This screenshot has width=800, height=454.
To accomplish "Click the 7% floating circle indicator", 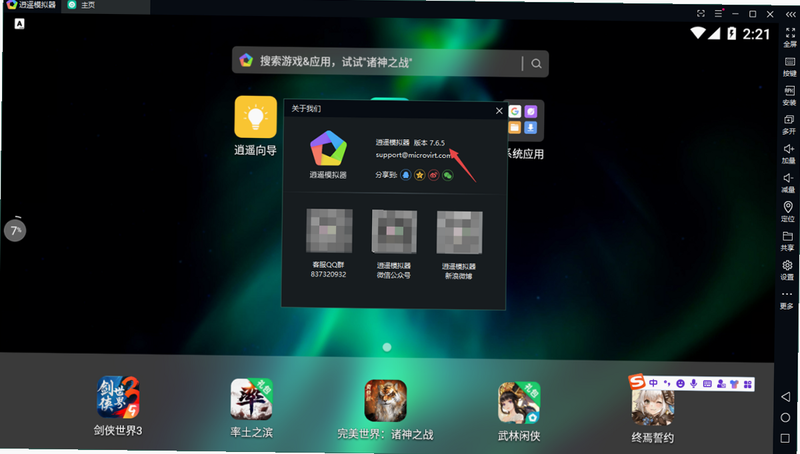I will [15, 231].
